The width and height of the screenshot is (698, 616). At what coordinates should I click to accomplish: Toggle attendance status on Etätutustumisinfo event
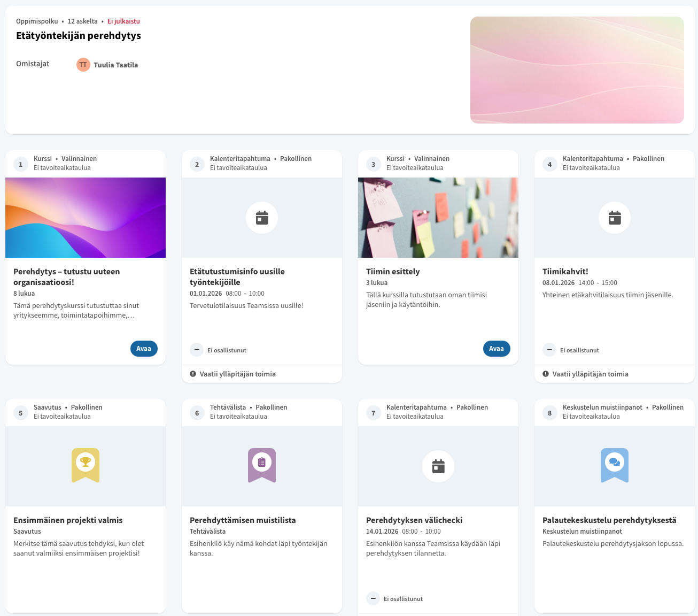coord(197,350)
